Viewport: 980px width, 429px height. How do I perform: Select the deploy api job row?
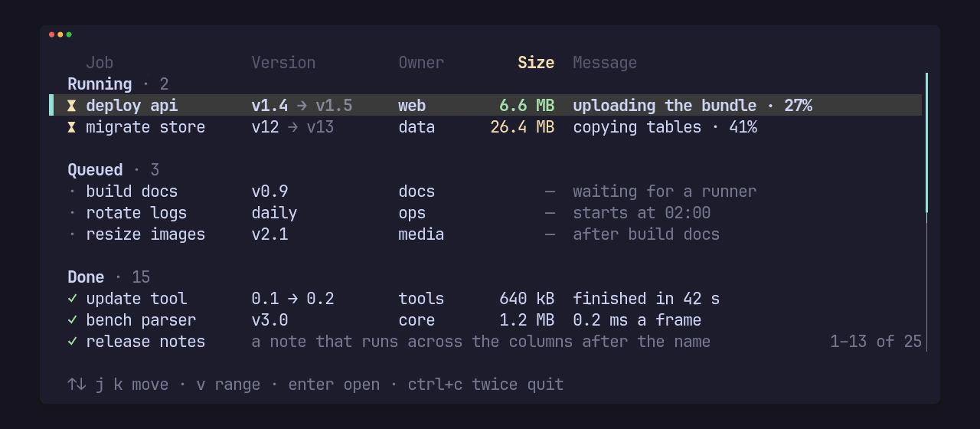point(487,106)
